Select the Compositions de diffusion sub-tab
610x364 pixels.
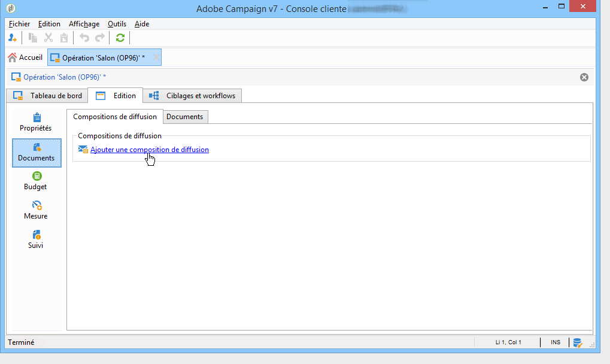click(115, 117)
